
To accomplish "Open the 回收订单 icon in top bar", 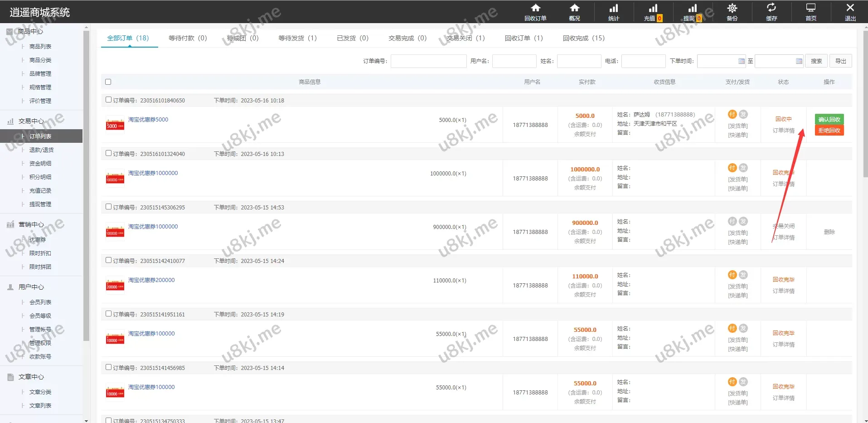I will pyautogui.click(x=535, y=8).
